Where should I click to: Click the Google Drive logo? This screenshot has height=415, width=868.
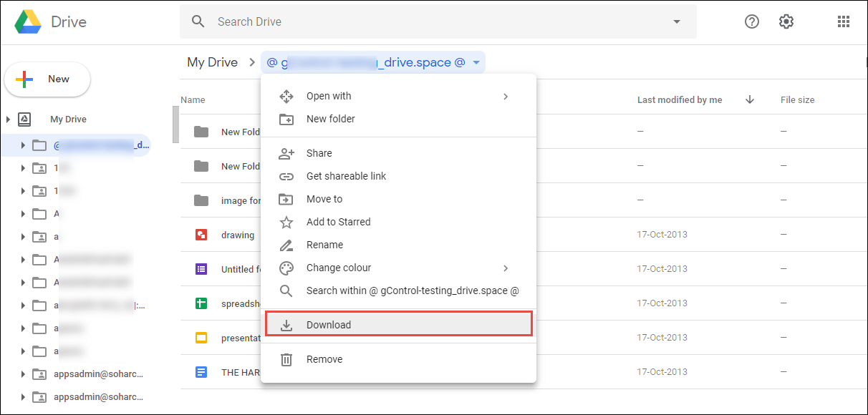(x=28, y=21)
